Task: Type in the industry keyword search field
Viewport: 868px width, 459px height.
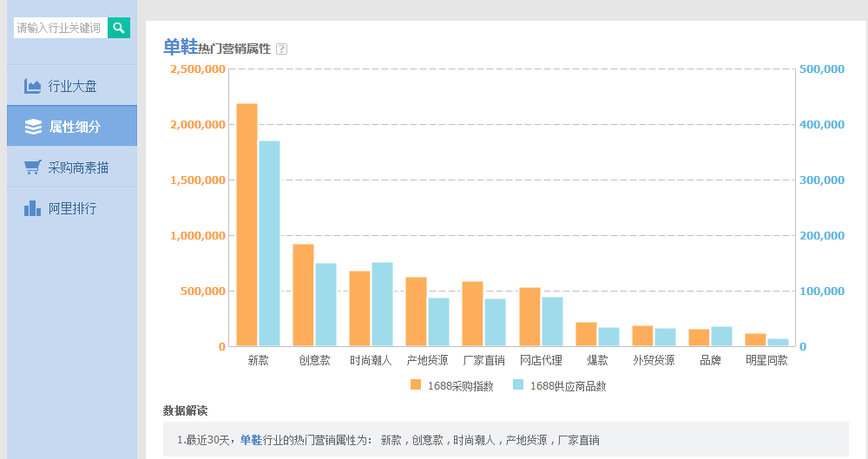Action: pos(60,28)
